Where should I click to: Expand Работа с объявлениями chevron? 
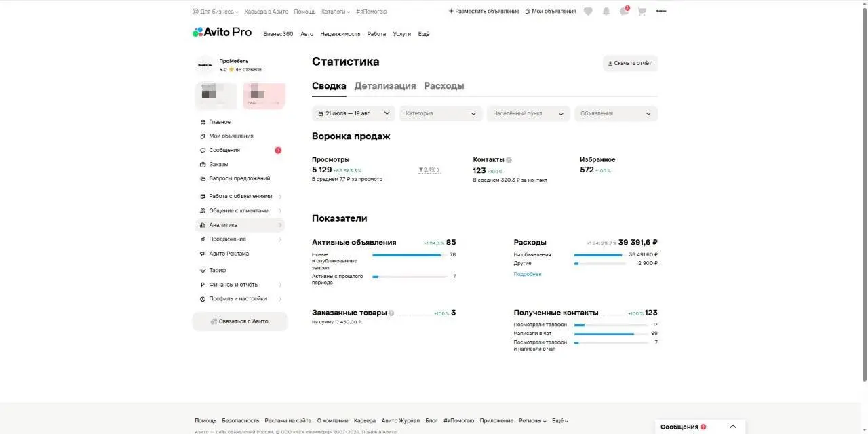[x=280, y=197]
